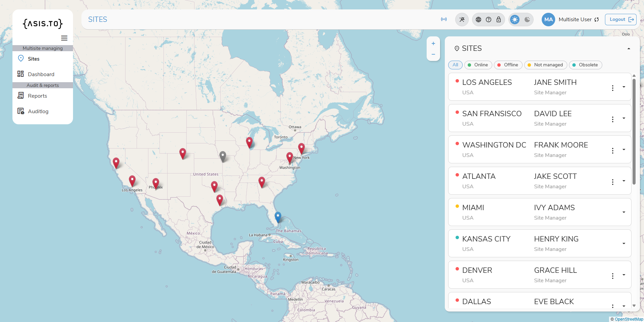
Task: Click the Auditlog icon
Action: 21,111
